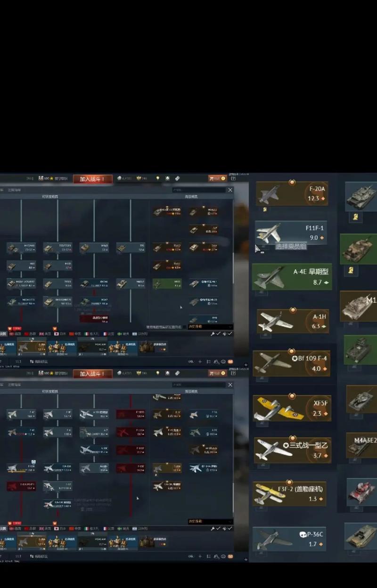Click the shopping cart store icon in upper window

212,178
